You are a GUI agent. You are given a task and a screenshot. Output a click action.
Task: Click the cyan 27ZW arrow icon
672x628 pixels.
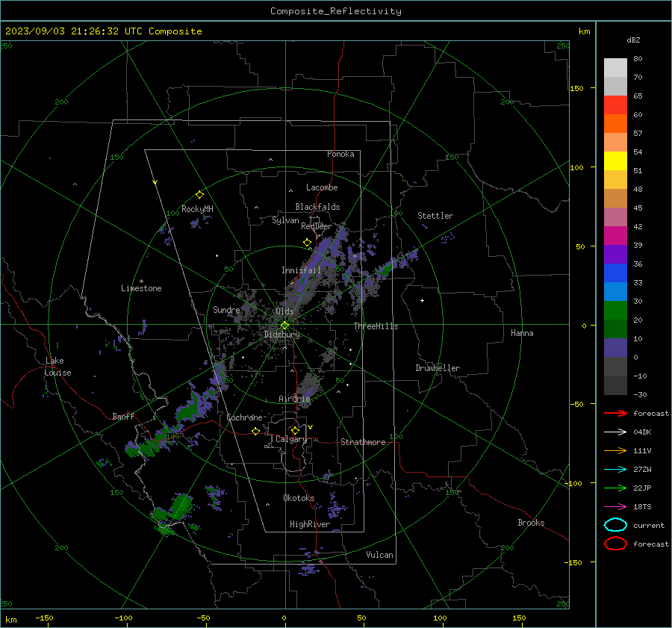coord(615,470)
